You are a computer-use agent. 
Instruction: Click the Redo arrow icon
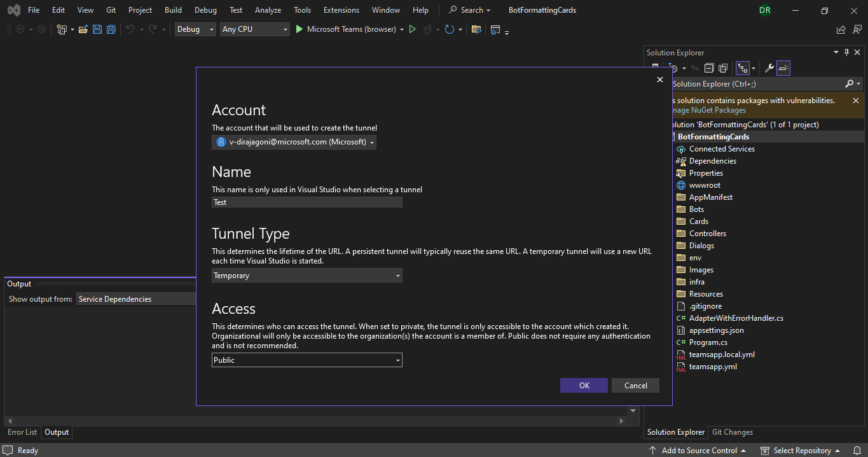(153, 29)
